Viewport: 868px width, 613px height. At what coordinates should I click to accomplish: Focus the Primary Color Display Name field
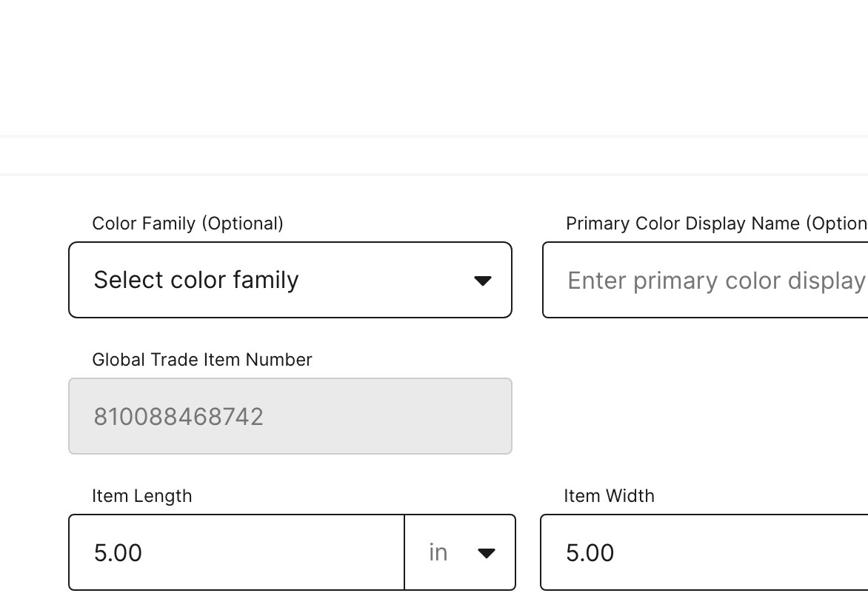click(705, 280)
